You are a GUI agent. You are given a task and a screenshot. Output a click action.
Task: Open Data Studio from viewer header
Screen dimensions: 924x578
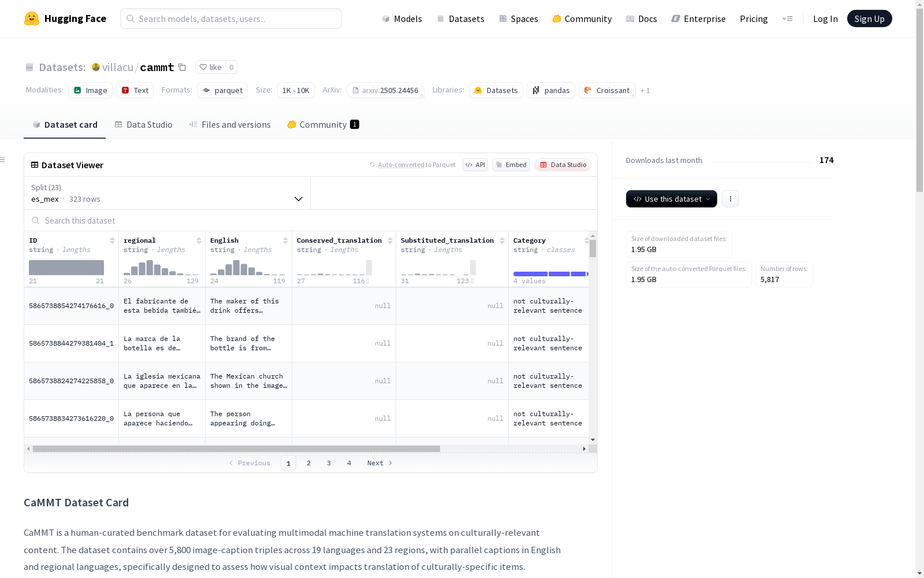tap(563, 165)
